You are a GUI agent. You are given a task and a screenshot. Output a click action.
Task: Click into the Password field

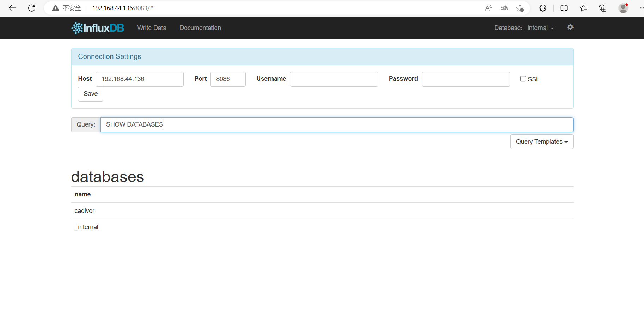[x=466, y=79]
